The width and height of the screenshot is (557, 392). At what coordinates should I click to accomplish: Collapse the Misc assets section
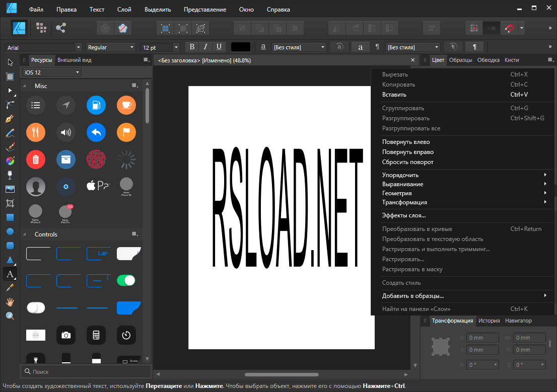(x=25, y=86)
